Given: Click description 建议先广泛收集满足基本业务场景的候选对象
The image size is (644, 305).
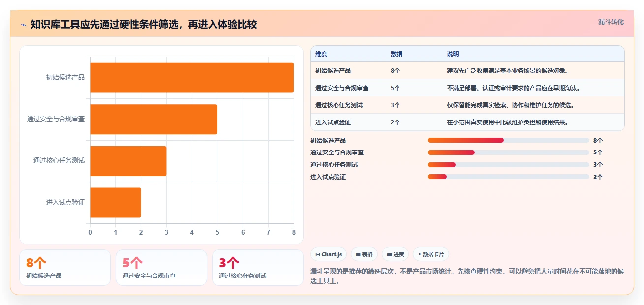Looking at the screenshot, I should click(x=509, y=71).
